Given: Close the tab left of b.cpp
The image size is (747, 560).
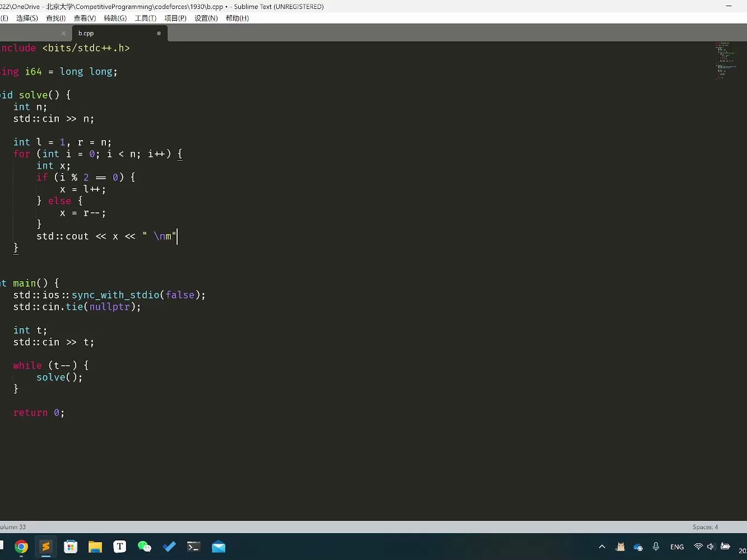Looking at the screenshot, I should tap(63, 34).
